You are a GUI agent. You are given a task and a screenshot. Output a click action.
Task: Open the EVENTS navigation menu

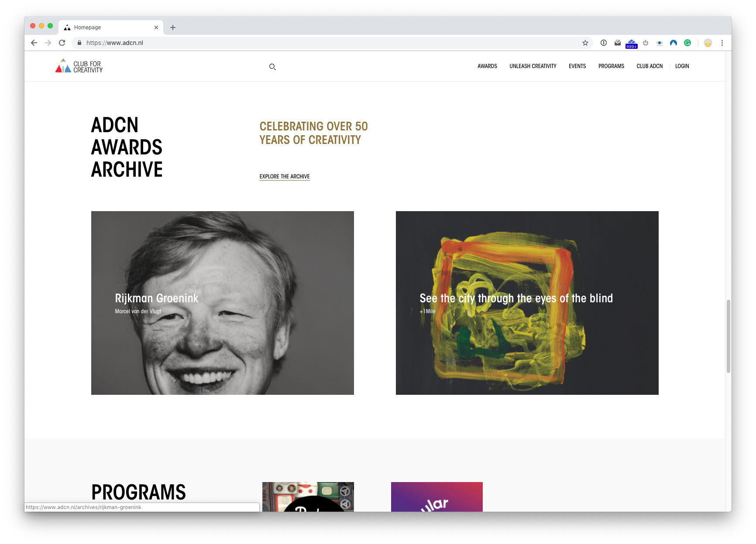pyautogui.click(x=577, y=66)
